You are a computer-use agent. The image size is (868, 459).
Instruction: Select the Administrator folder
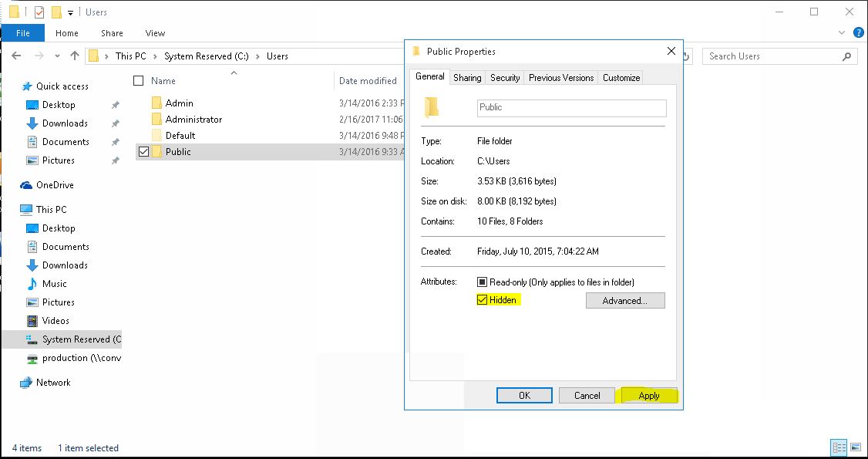(193, 119)
